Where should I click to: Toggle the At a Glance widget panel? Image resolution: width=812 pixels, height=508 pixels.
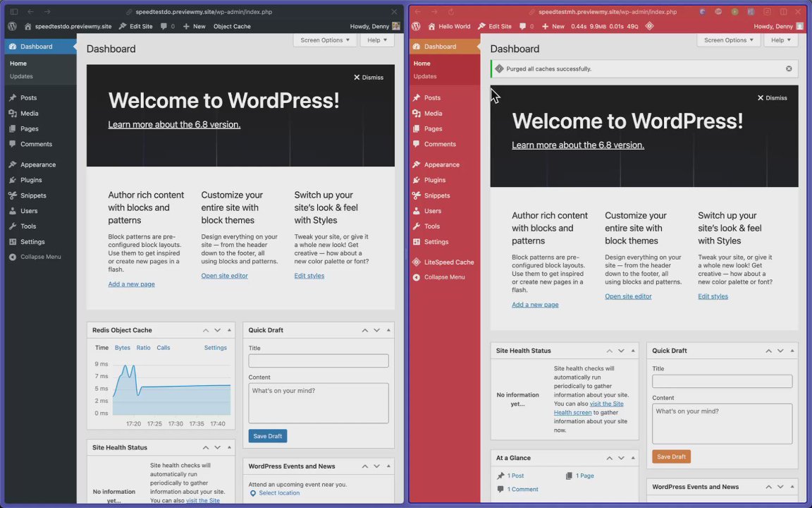point(633,458)
